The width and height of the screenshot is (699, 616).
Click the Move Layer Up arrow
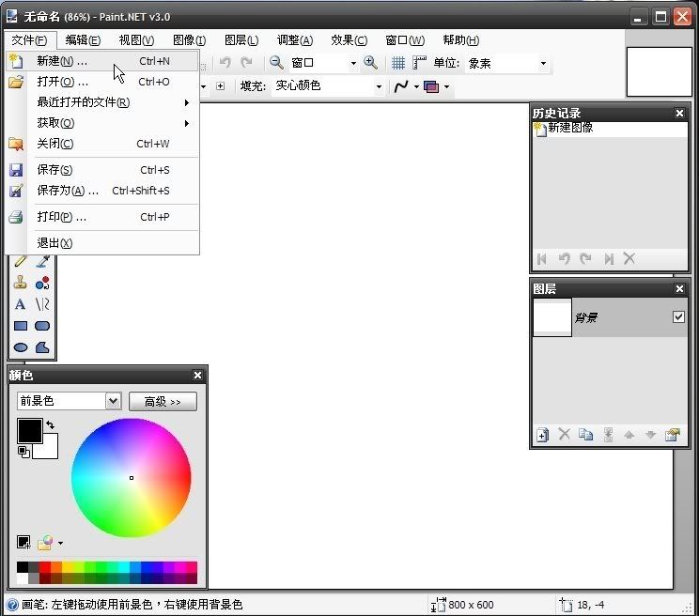point(629,435)
